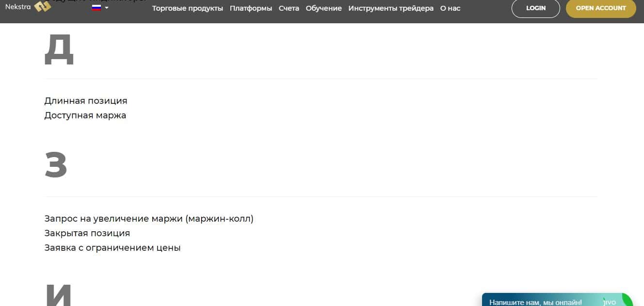Screen dimensions: 644x306
Task: Open the Запрос на увеличение маржи link
Action: click(x=149, y=219)
